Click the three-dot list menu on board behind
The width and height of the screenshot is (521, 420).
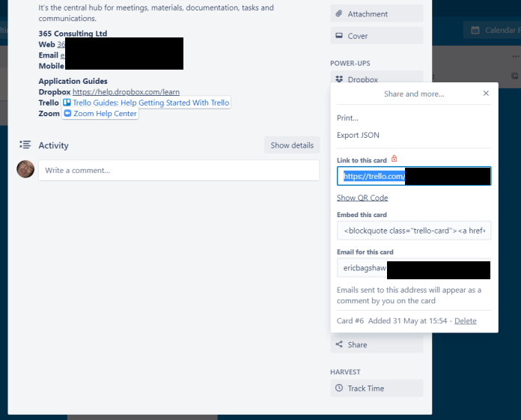(x=516, y=56)
